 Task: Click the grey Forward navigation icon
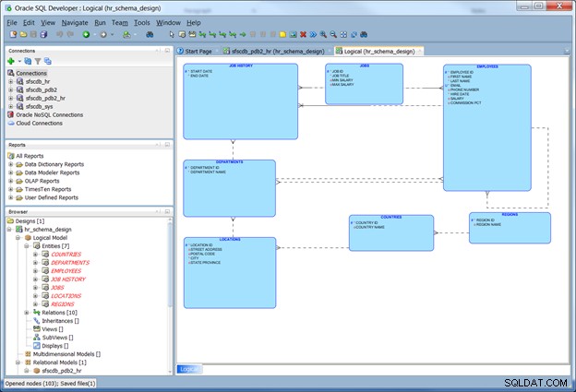103,34
